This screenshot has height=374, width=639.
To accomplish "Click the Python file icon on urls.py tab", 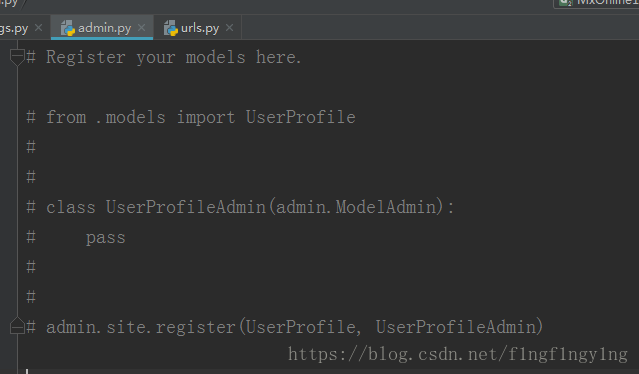I will click(x=171, y=28).
